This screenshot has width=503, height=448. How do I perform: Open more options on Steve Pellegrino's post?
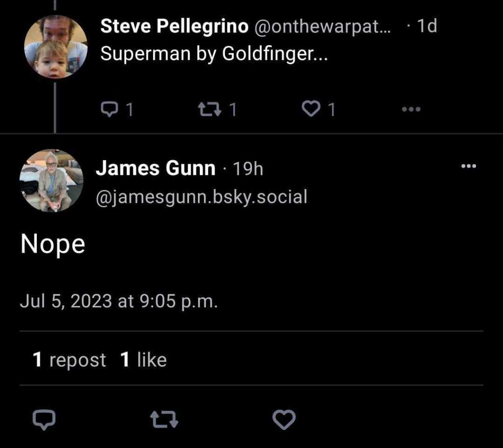click(411, 109)
